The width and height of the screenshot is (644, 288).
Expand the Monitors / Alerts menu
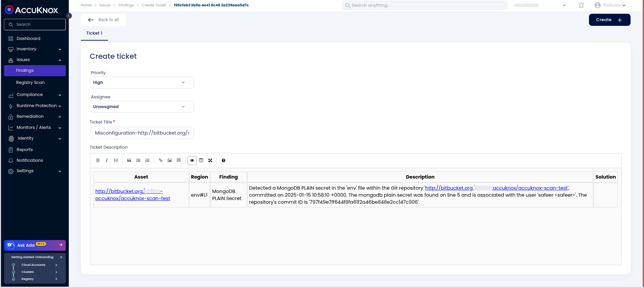[x=60, y=128]
